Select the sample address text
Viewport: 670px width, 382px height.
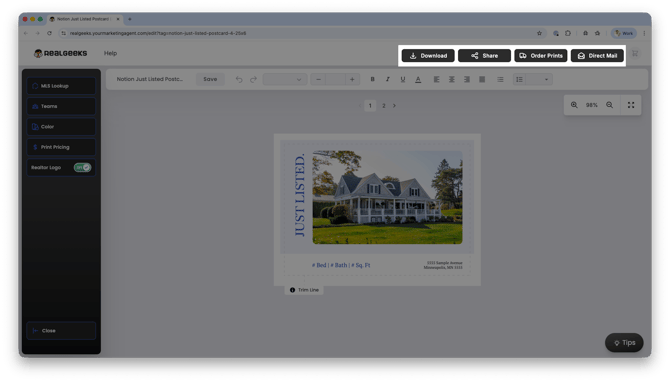[443, 265]
